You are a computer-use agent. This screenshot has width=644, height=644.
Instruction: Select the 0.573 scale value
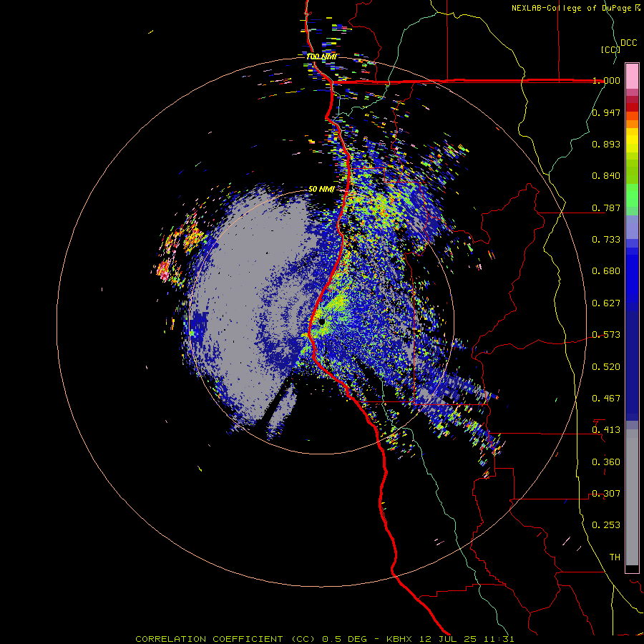[606, 335]
